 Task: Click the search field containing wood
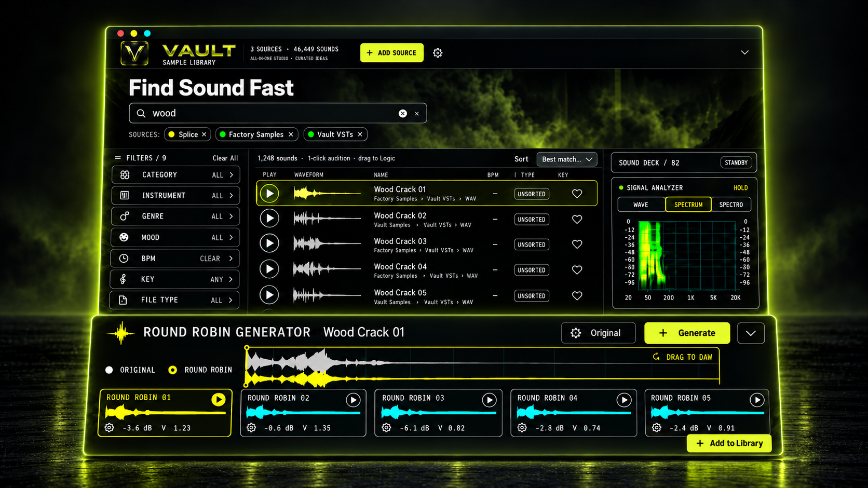coord(278,113)
